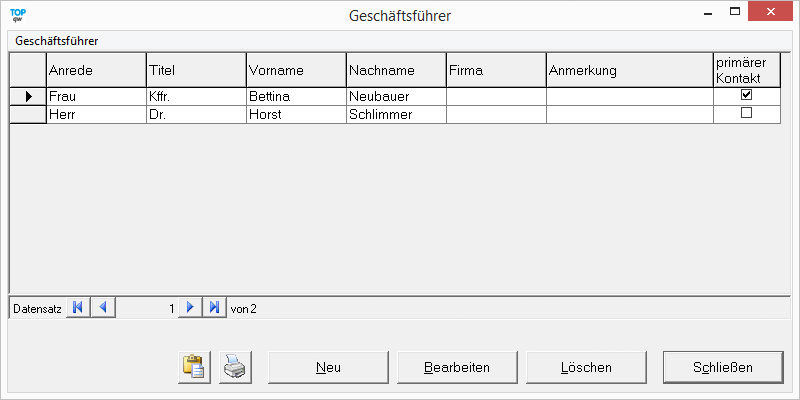Click the Neu button
This screenshot has height=400, width=800.
tap(328, 367)
